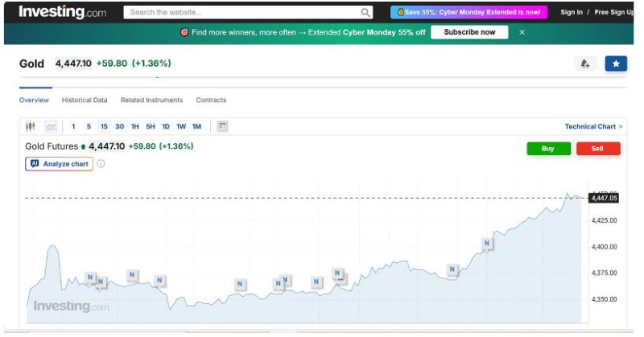Select the 1H chart interval
The image size is (644, 337).
[135, 126]
